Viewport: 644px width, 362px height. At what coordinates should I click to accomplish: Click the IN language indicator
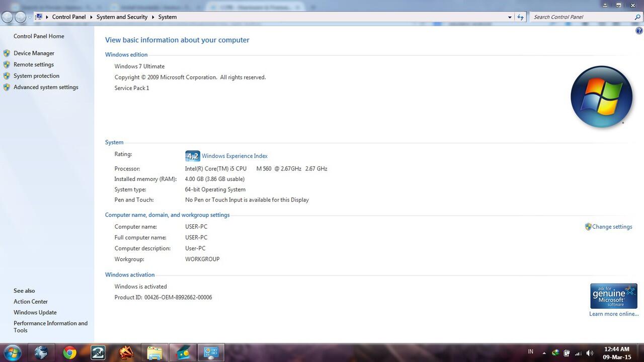[x=530, y=352]
